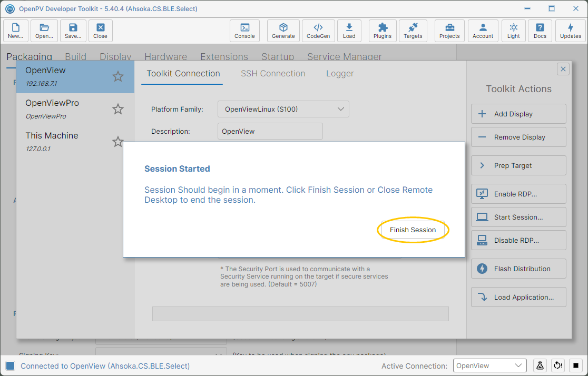
Task: Open the Build tab
Action: coord(75,56)
